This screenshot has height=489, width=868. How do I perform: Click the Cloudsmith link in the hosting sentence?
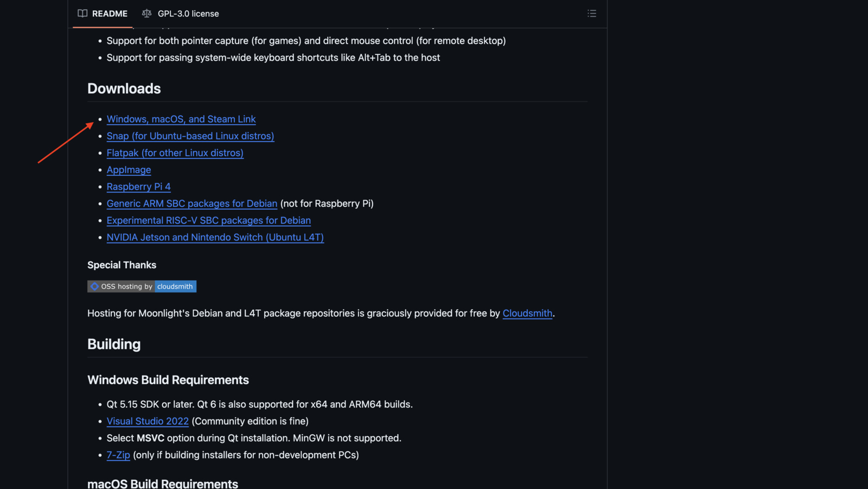tap(527, 313)
